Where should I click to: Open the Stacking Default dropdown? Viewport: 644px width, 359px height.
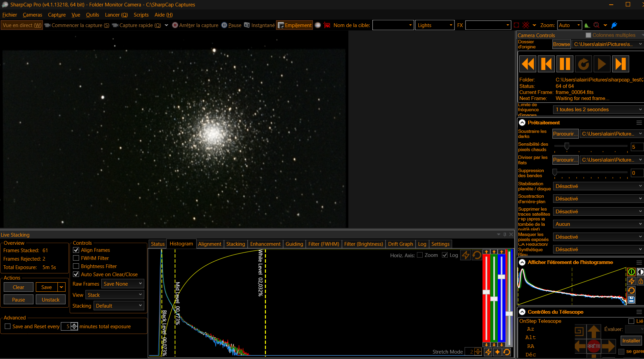click(x=119, y=306)
